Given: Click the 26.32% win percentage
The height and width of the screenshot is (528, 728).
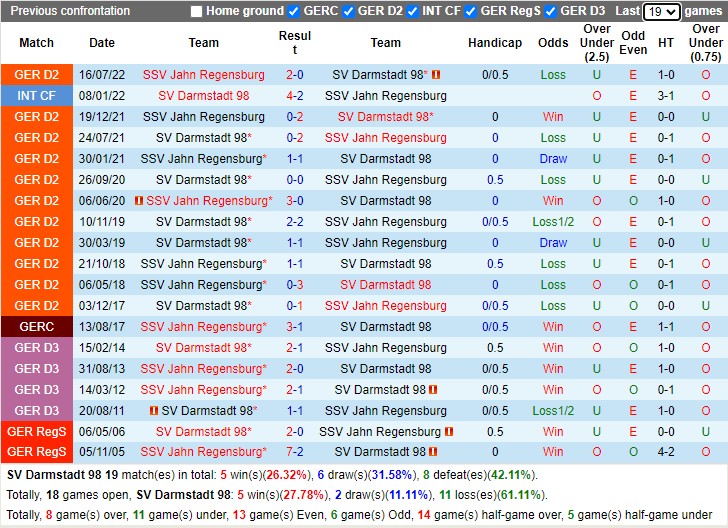Looking at the screenshot, I should 287,475.
